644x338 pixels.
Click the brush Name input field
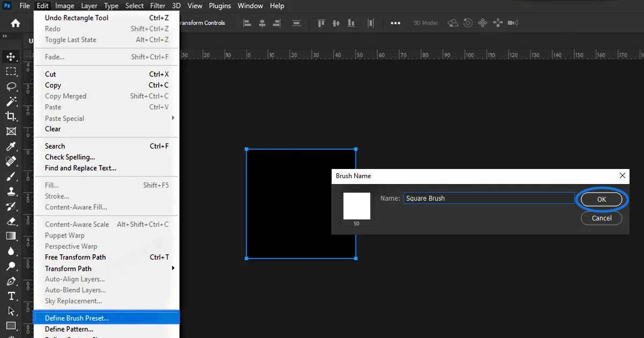click(x=488, y=198)
